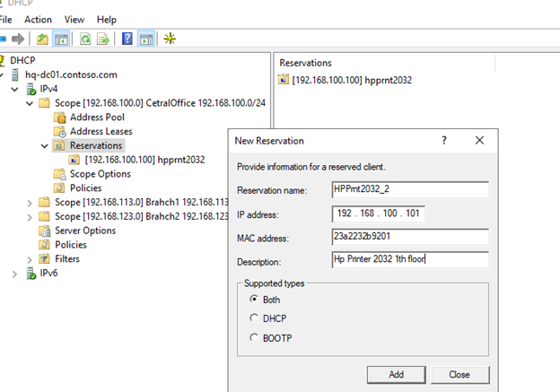Click hpprnt2032 reservation icon in tree
The image size is (560, 392).
(x=74, y=160)
